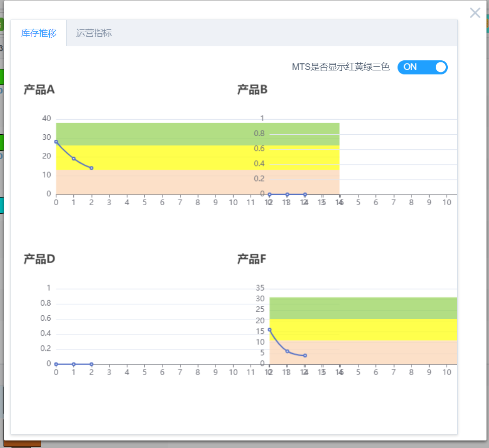Click the MTS是否显示红黄绿三色 label
The height and width of the screenshot is (448, 489).
pyautogui.click(x=341, y=67)
